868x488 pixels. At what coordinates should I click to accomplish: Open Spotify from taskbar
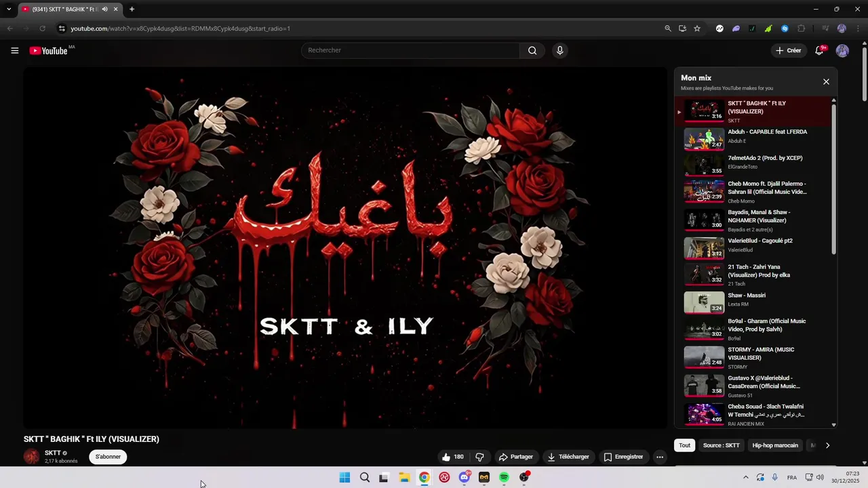pos(504,477)
